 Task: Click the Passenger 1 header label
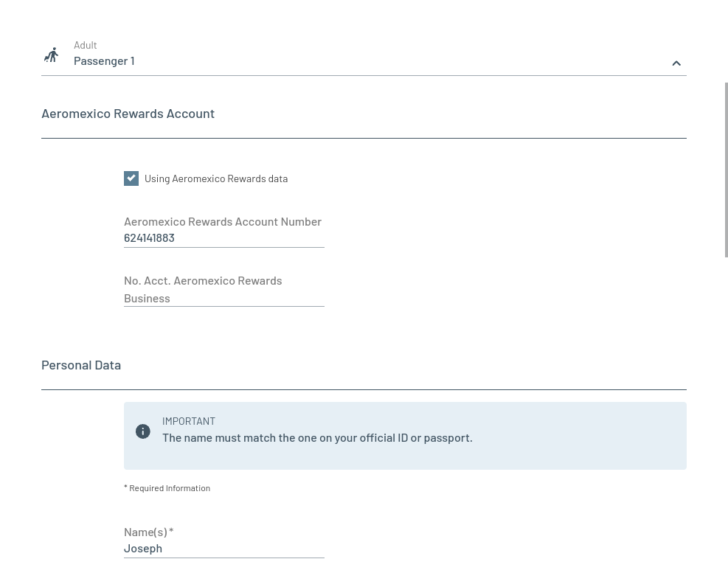(x=104, y=60)
